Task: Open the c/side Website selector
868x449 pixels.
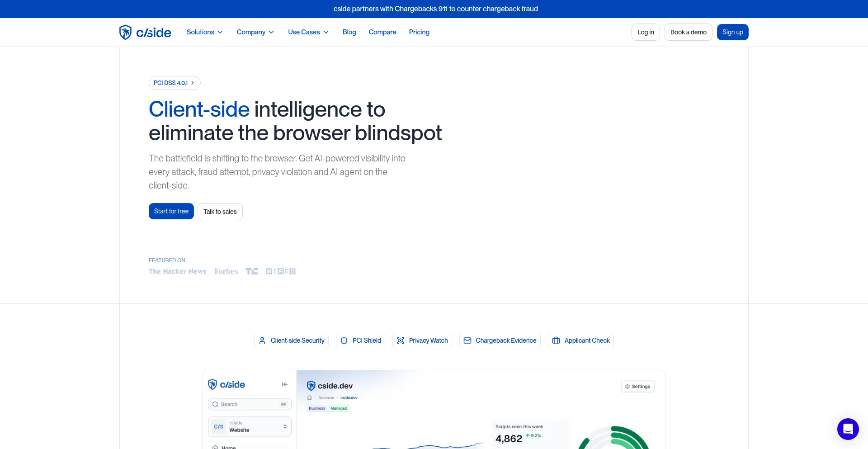Action: point(250,426)
